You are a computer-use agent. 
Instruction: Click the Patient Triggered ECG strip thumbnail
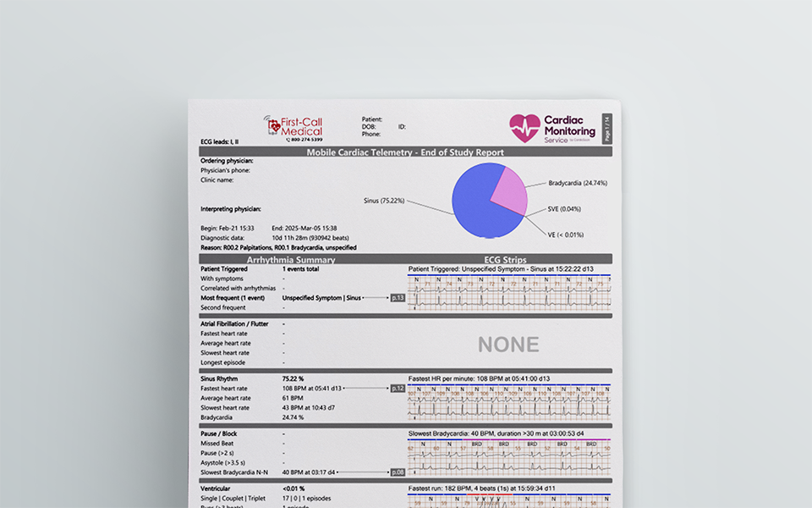coord(509,292)
